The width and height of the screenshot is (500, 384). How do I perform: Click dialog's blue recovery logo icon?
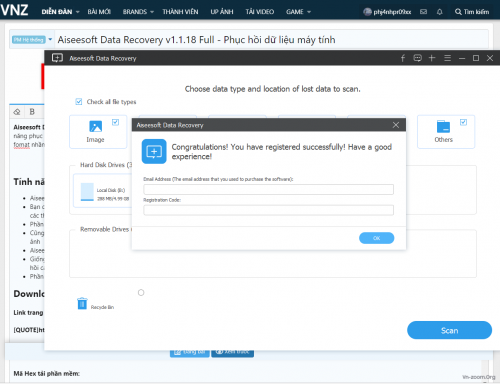(x=154, y=151)
